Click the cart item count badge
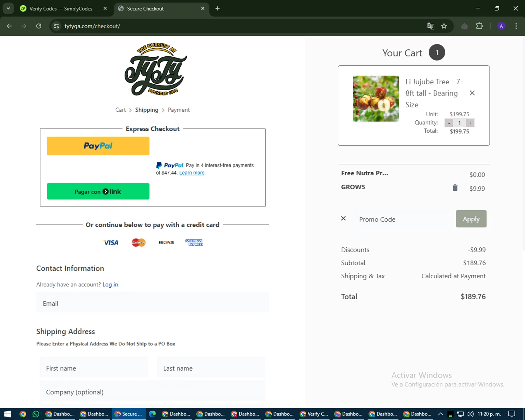Image resolution: width=525 pixels, height=420 pixels. tap(437, 52)
